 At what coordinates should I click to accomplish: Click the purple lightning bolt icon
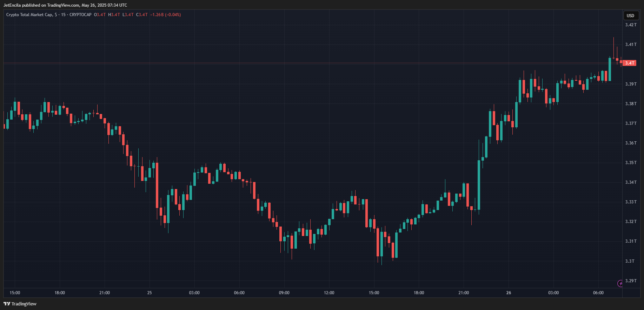tap(620, 283)
